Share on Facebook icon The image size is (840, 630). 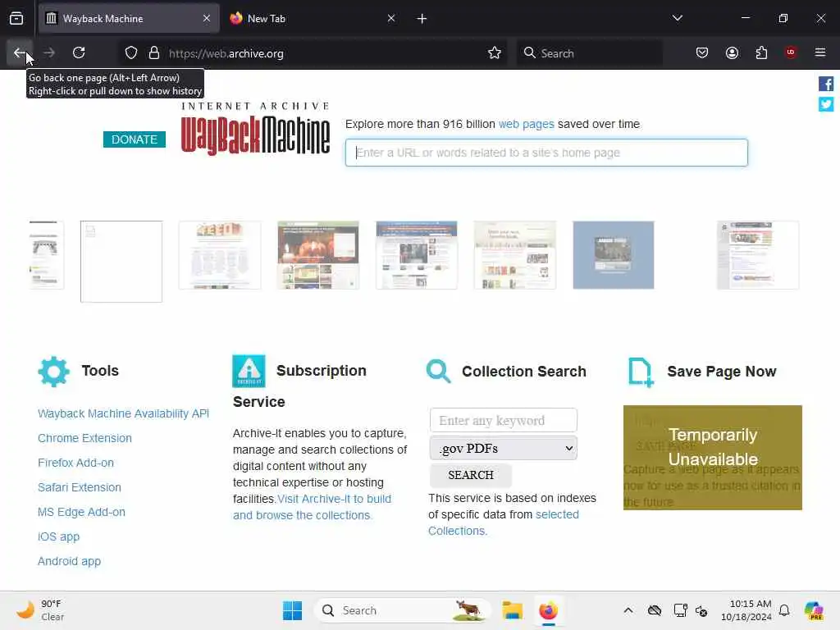click(x=825, y=84)
